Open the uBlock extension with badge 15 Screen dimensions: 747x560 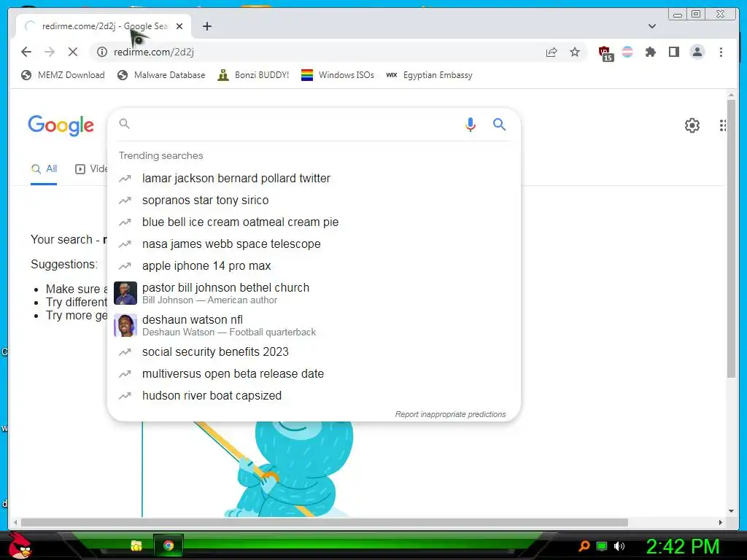coord(605,52)
